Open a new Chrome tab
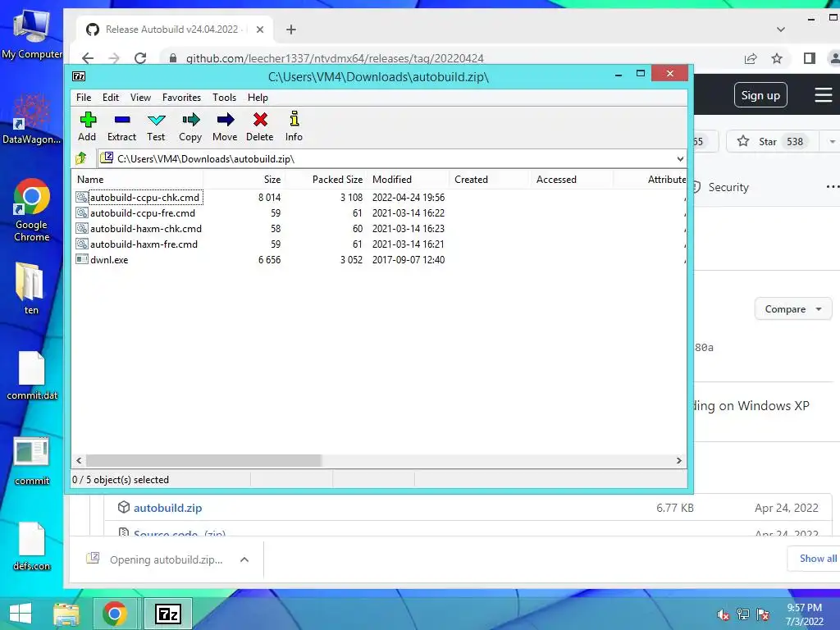Image resolution: width=840 pixels, height=630 pixels. click(x=291, y=30)
